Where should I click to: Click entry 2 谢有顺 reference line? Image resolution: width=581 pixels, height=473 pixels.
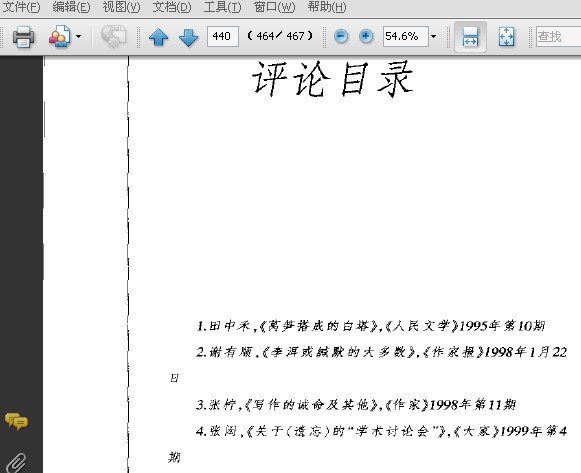point(381,352)
